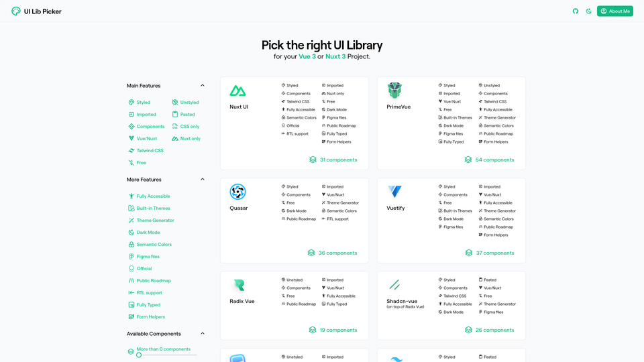Adjust the minimum components slider handle

[139, 355]
